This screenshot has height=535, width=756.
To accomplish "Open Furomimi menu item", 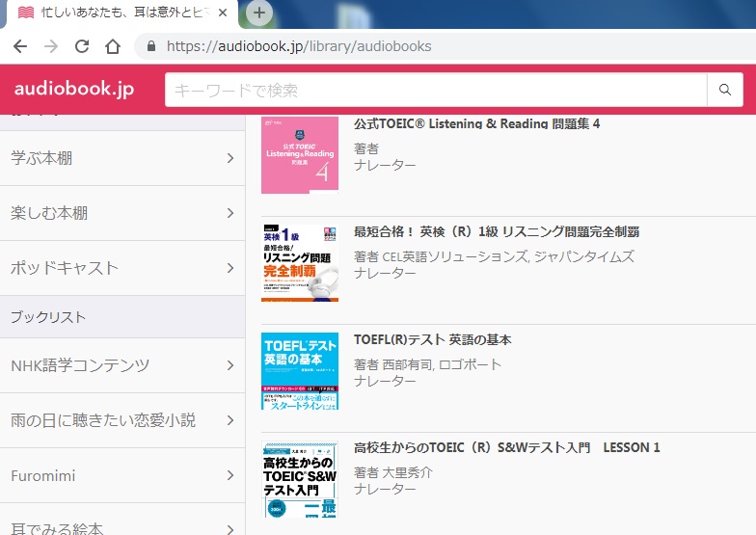I will coord(122,475).
